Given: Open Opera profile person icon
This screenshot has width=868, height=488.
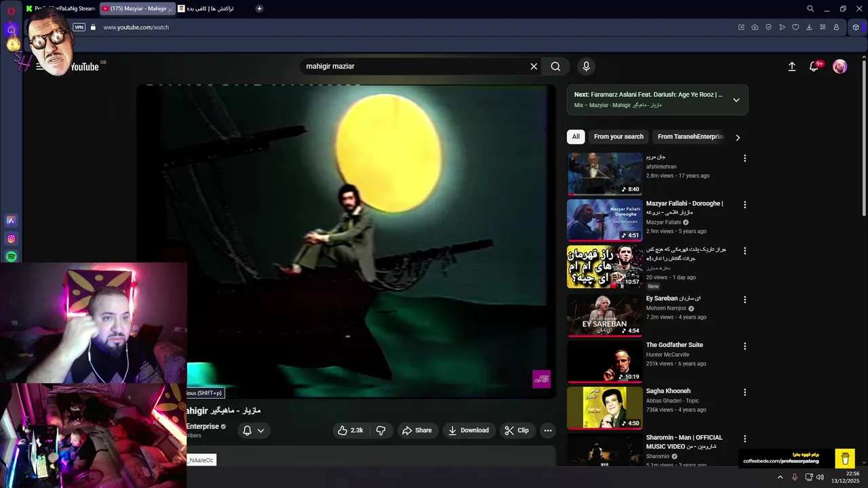Looking at the screenshot, I should [836, 27].
